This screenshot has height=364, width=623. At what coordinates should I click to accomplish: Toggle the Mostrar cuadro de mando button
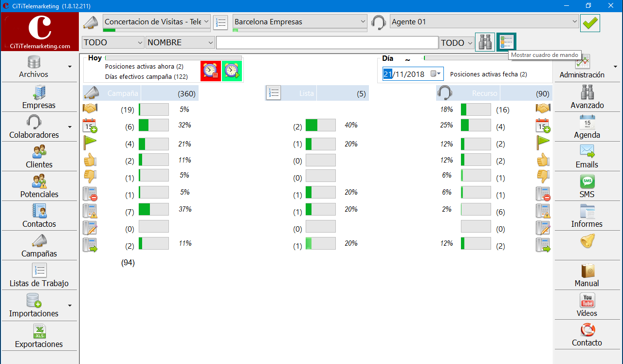[x=506, y=42]
